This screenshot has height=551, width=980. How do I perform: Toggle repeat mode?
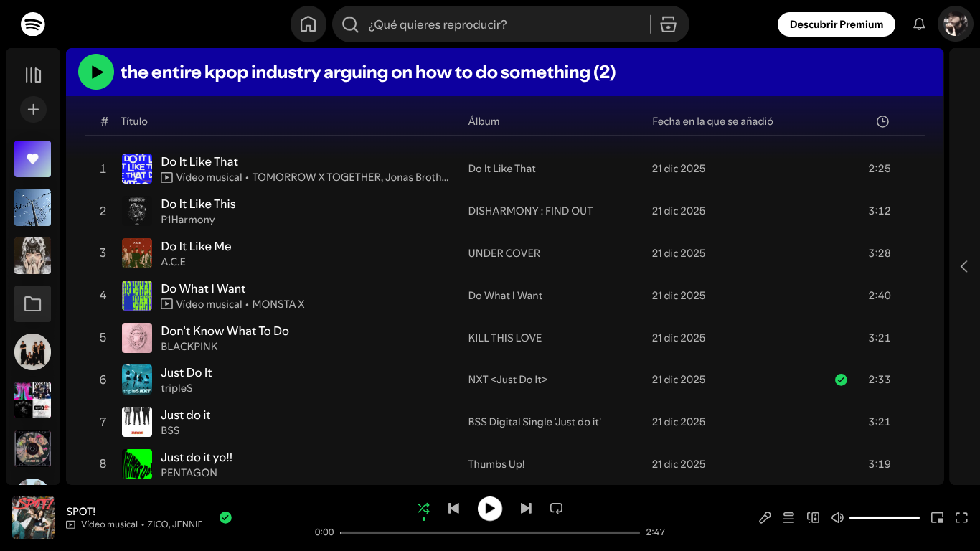coord(556,508)
